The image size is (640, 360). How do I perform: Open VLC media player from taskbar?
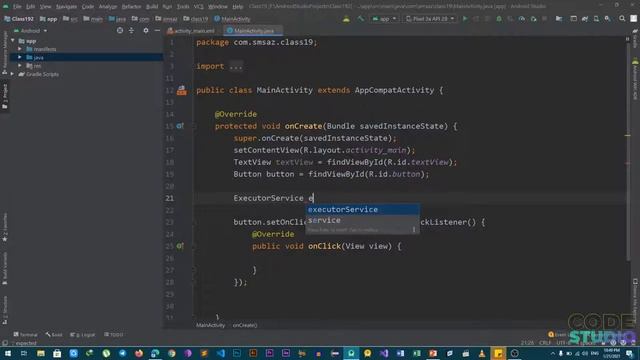coord(482,353)
